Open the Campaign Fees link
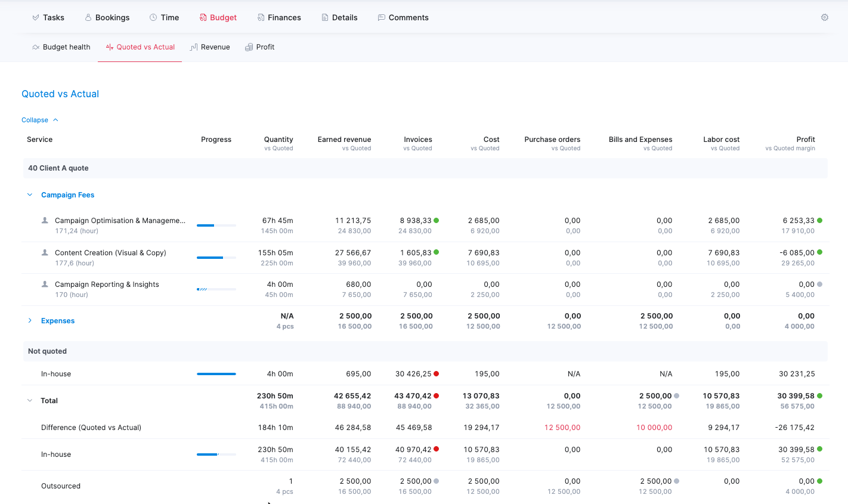 point(67,195)
